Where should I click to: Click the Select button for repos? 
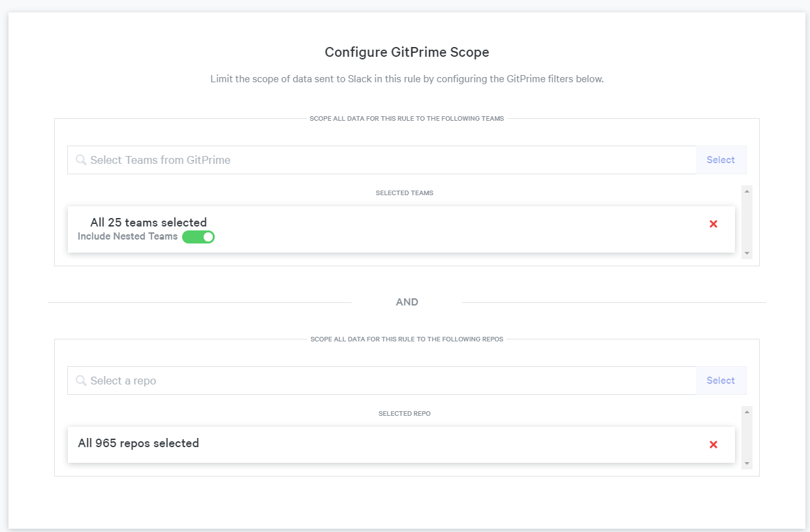click(721, 381)
